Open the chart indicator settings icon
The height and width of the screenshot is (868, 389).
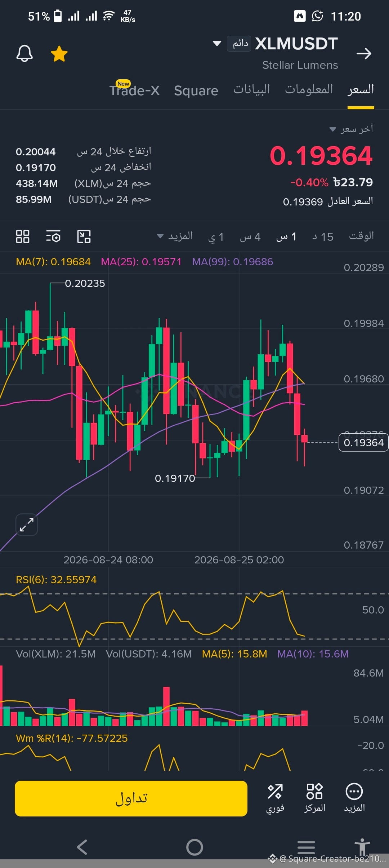53,236
